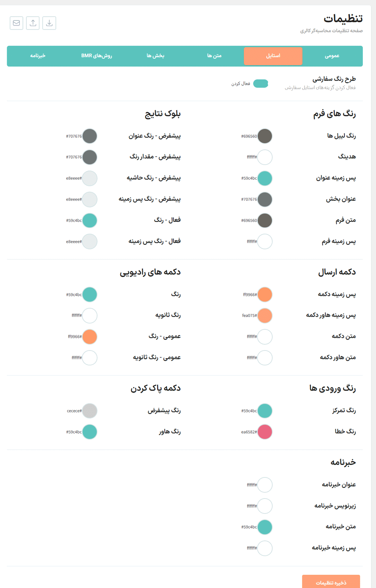This screenshot has width=376, height=588.
Task: Select the متن خبرنامه teal swatch
Action: point(265,527)
